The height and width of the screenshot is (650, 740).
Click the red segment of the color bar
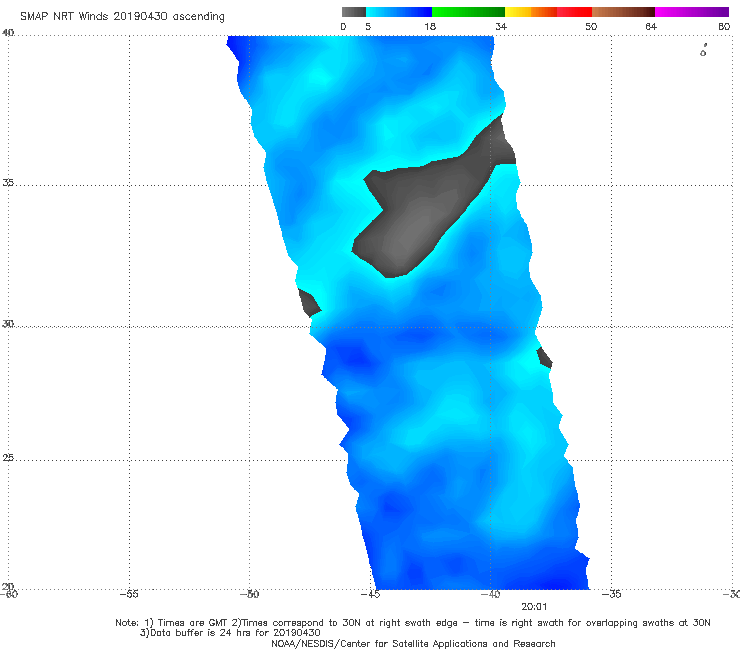[574, 12]
